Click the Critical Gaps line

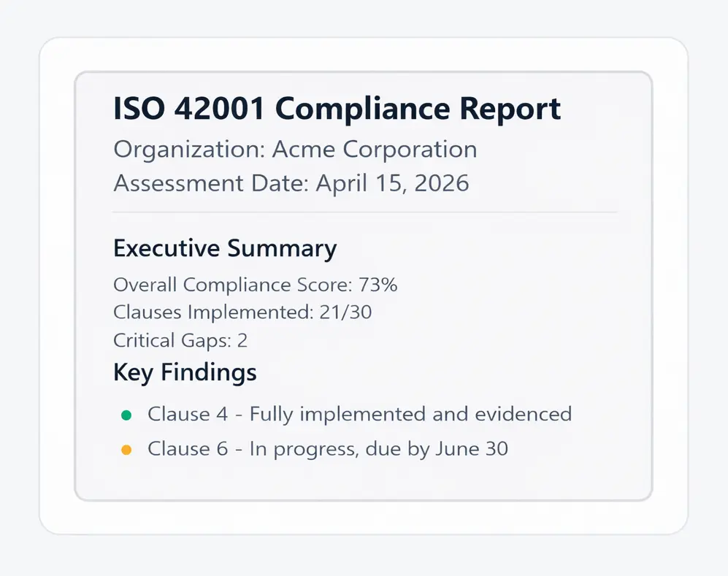click(181, 340)
